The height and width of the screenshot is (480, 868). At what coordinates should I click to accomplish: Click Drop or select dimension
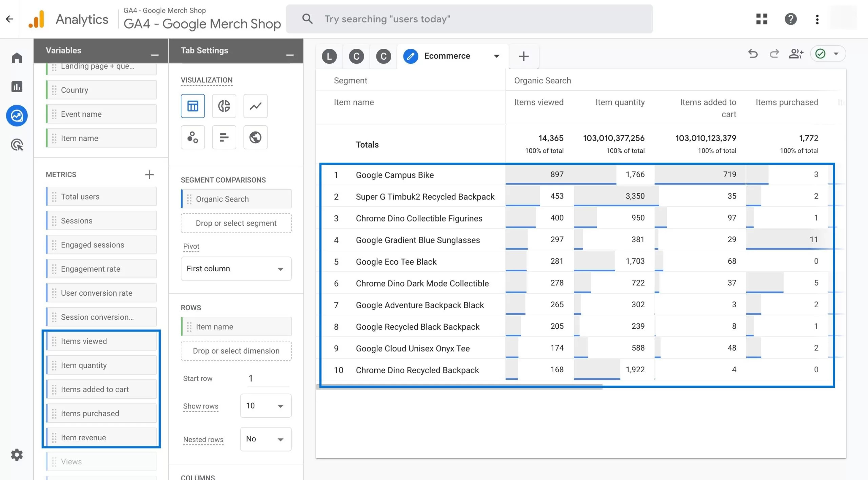tap(236, 351)
